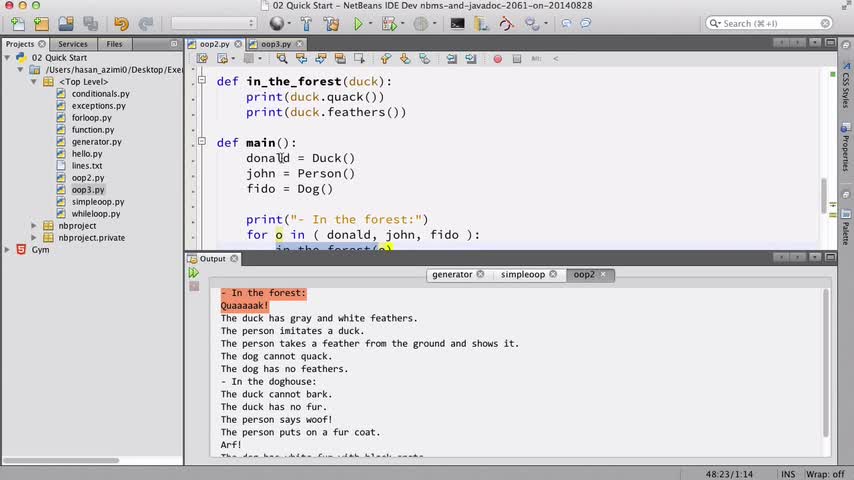Open dropdown arrow next to Profile icon

click(434, 23)
